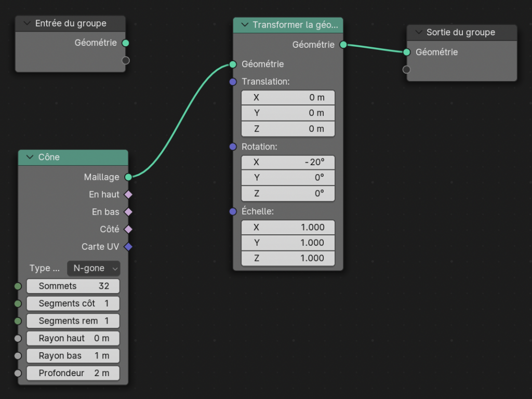Collapse the Sortie du groupe node

[x=418, y=32]
